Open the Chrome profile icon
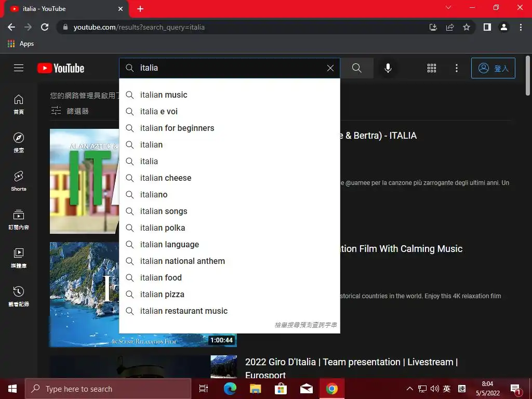This screenshot has height=399, width=532. (x=504, y=27)
